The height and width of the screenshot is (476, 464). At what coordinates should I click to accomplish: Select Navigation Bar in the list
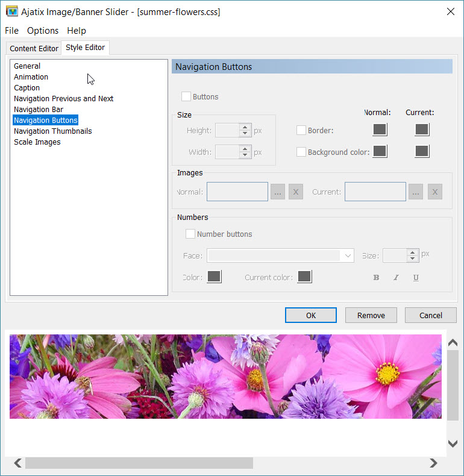[x=39, y=109]
